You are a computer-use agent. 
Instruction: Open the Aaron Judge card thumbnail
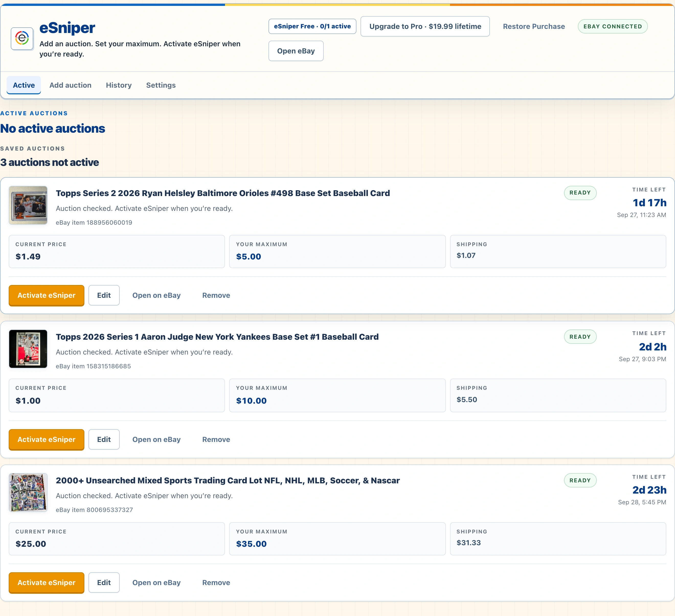(x=28, y=349)
